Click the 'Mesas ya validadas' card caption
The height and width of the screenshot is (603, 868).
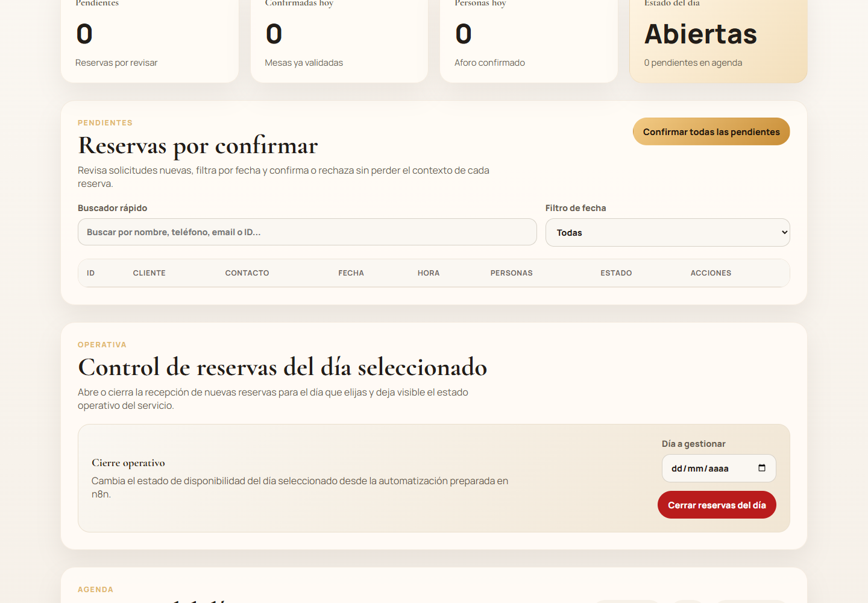pos(304,63)
